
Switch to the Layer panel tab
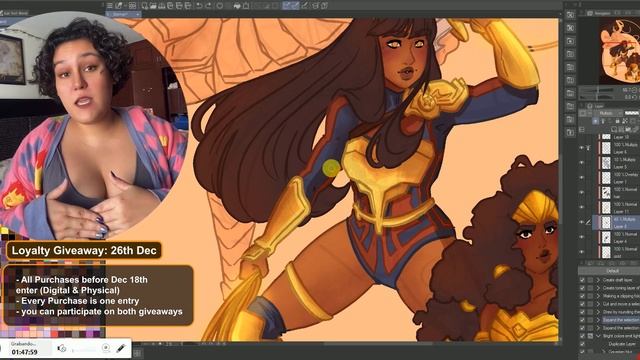pos(597,106)
